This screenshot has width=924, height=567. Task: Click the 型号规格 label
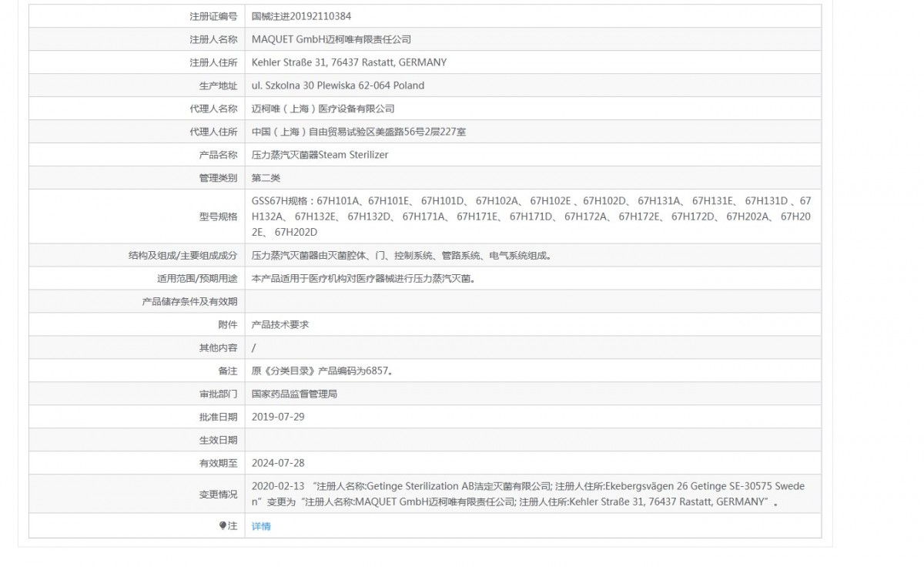[218, 216]
